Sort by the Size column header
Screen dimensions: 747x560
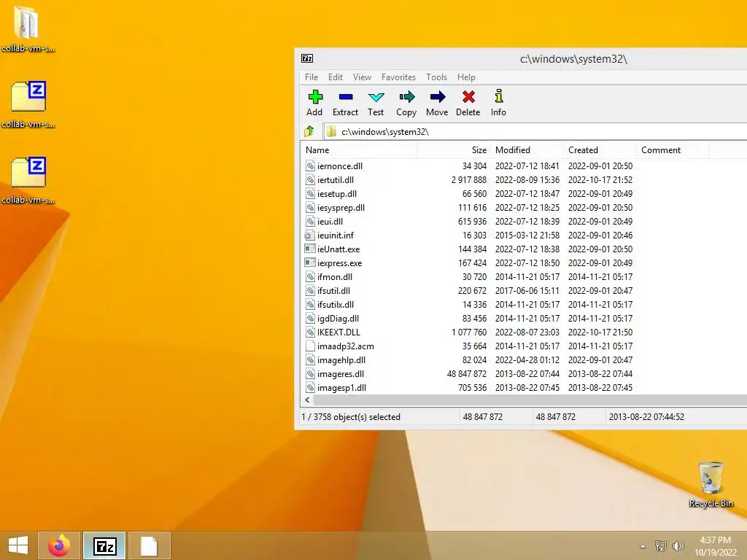click(454, 150)
